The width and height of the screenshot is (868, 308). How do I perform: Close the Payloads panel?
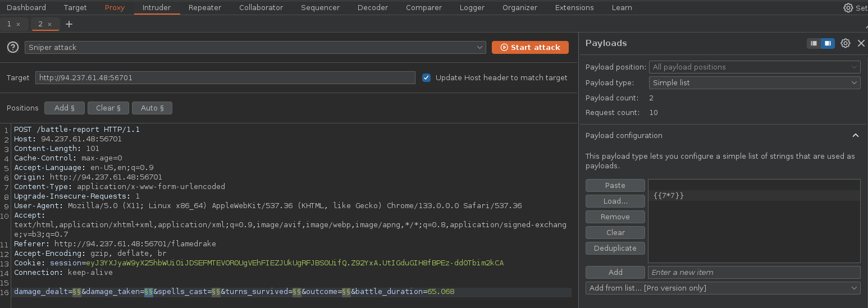[861, 43]
